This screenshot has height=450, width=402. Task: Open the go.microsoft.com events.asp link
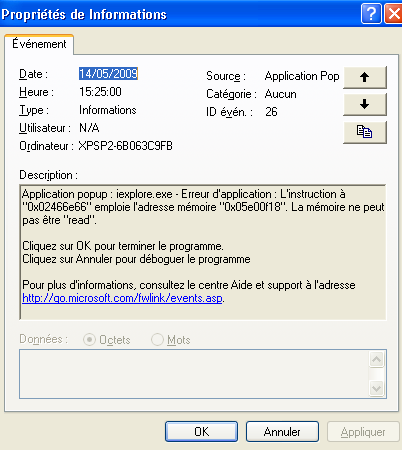[x=122, y=298]
